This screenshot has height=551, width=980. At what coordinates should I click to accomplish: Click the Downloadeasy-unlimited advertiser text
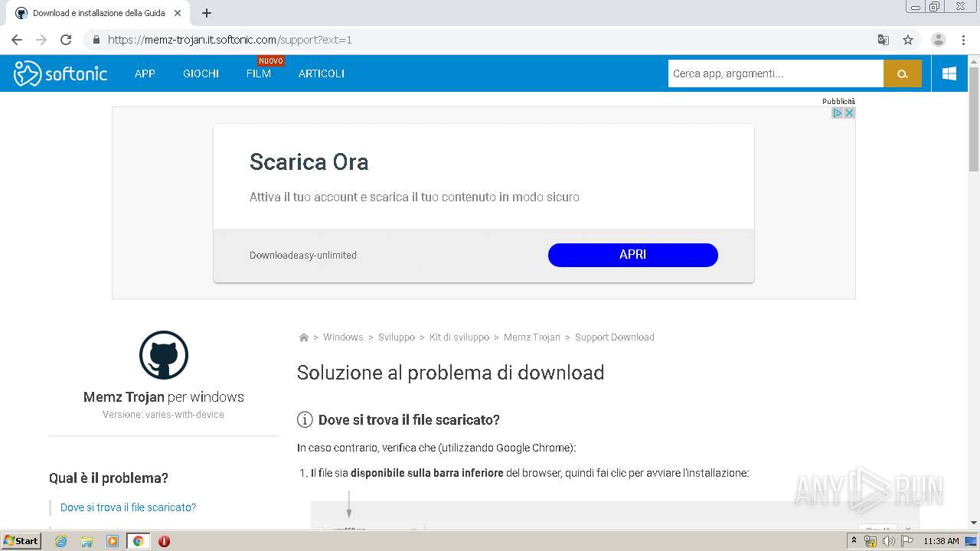303,256
